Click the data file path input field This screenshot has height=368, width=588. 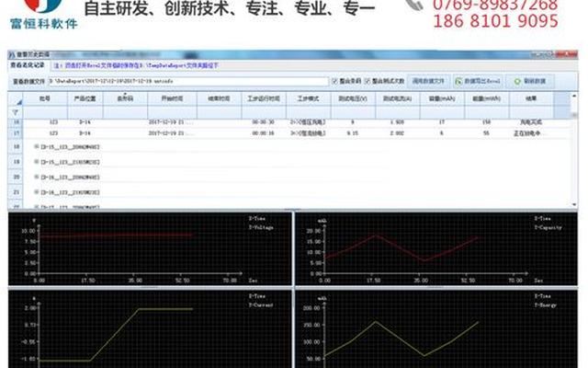(188, 81)
